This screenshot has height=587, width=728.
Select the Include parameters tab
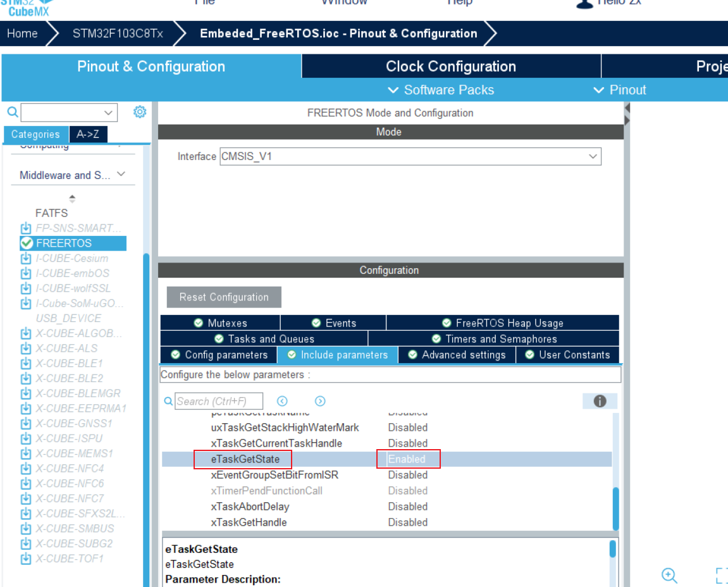click(x=338, y=355)
